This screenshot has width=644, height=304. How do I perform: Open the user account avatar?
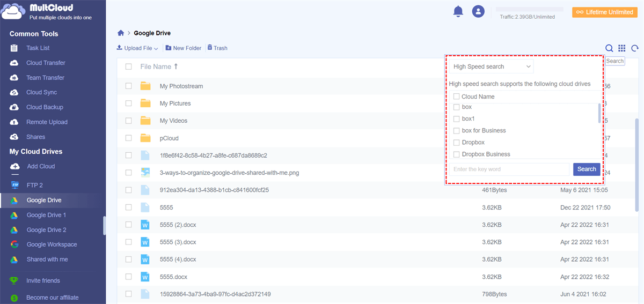point(478,11)
